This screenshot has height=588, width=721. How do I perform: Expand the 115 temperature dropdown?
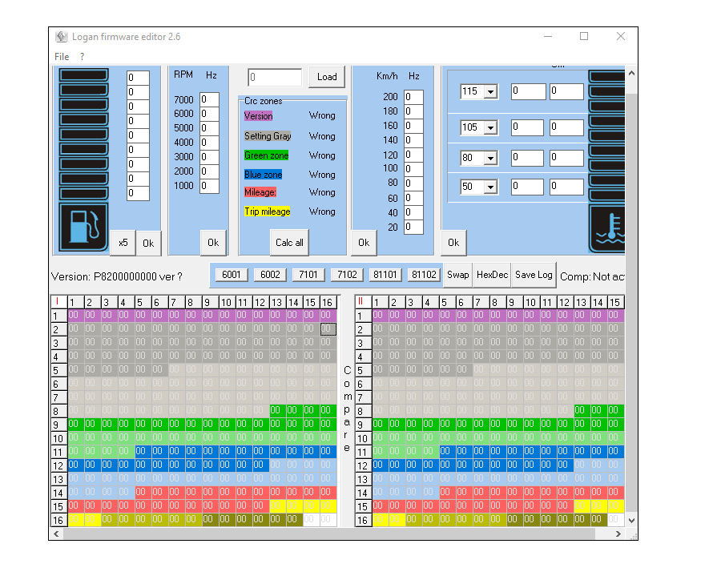tap(491, 91)
